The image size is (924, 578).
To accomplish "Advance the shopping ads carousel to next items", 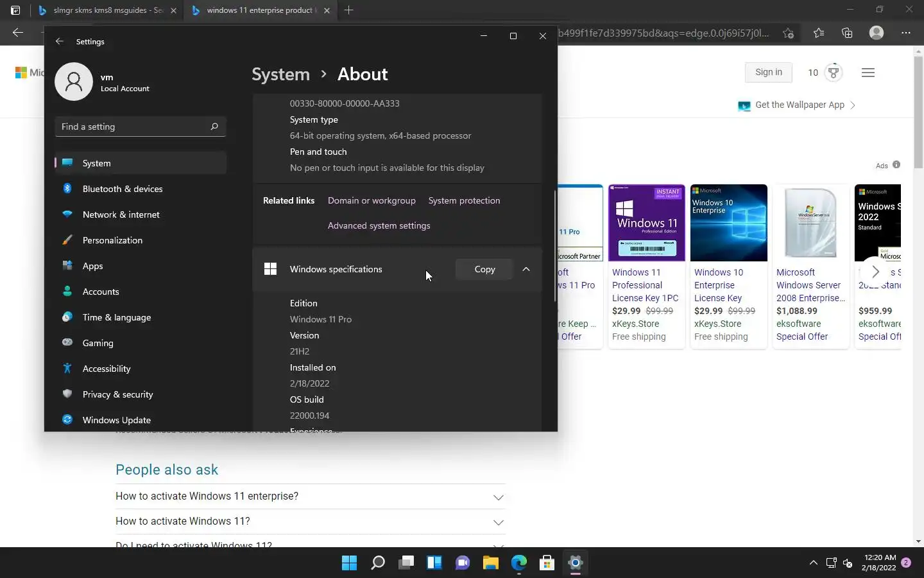I will (x=875, y=272).
